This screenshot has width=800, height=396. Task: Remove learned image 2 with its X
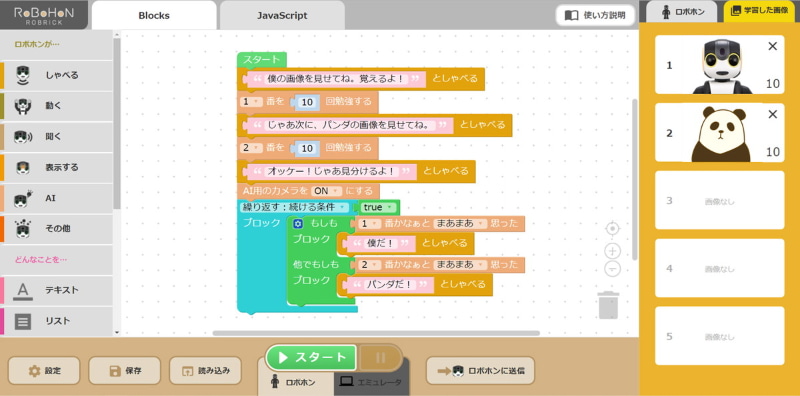(772, 114)
